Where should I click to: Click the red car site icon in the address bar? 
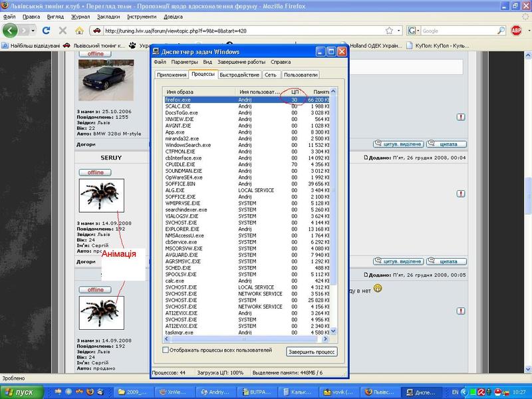click(x=97, y=31)
